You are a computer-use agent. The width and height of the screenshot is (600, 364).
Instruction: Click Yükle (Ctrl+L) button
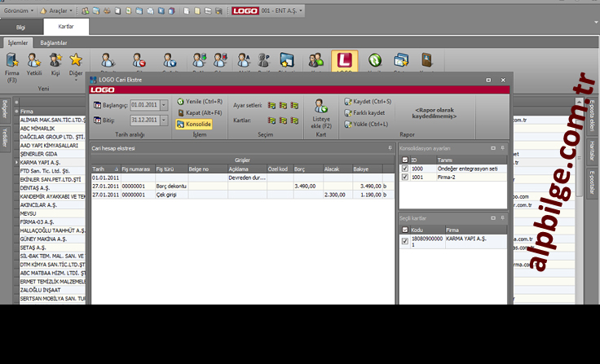pyautogui.click(x=366, y=124)
